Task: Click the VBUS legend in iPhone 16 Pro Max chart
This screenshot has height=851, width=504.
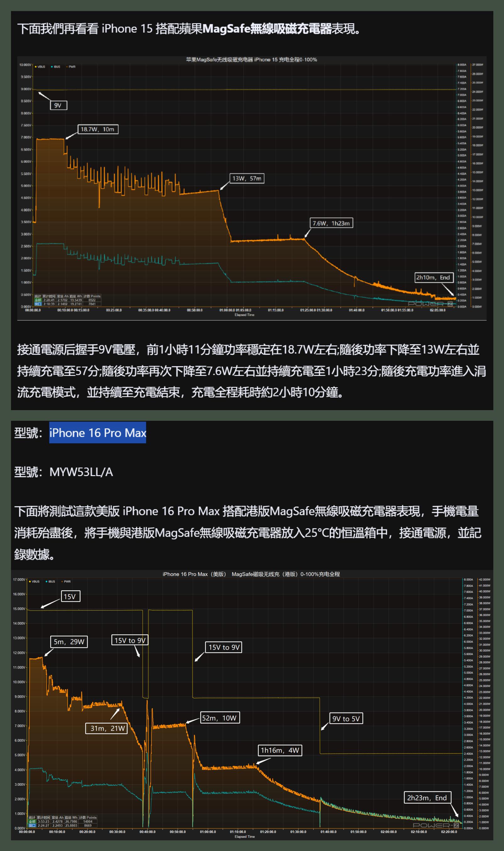Action: click(x=34, y=581)
